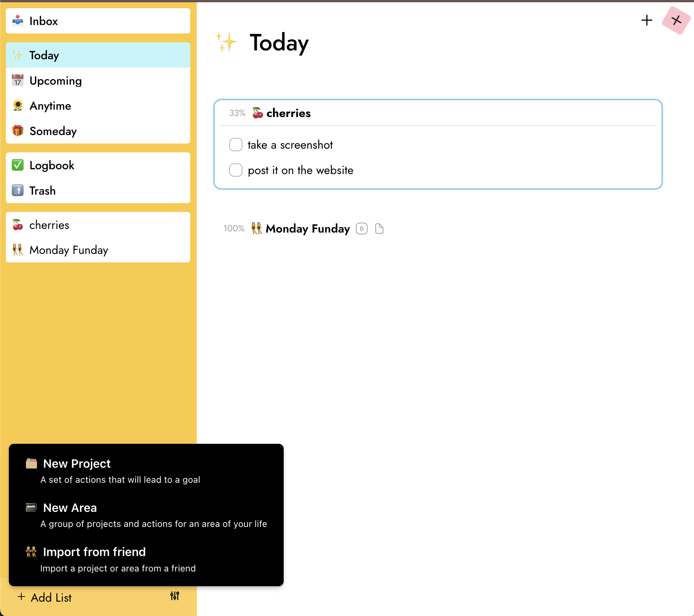Expand the Monday Funday project heading
The width and height of the screenshot is (694, 616).
(308, 229)
